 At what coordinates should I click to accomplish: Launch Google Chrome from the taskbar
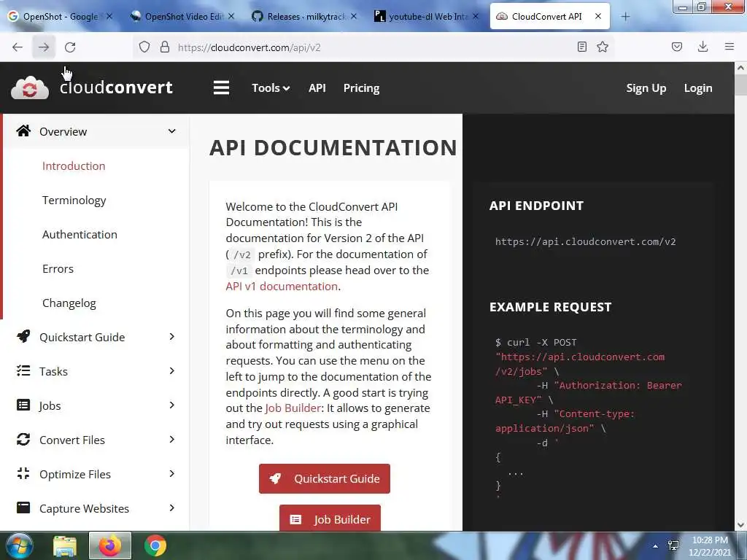click(x=155, y=545)
